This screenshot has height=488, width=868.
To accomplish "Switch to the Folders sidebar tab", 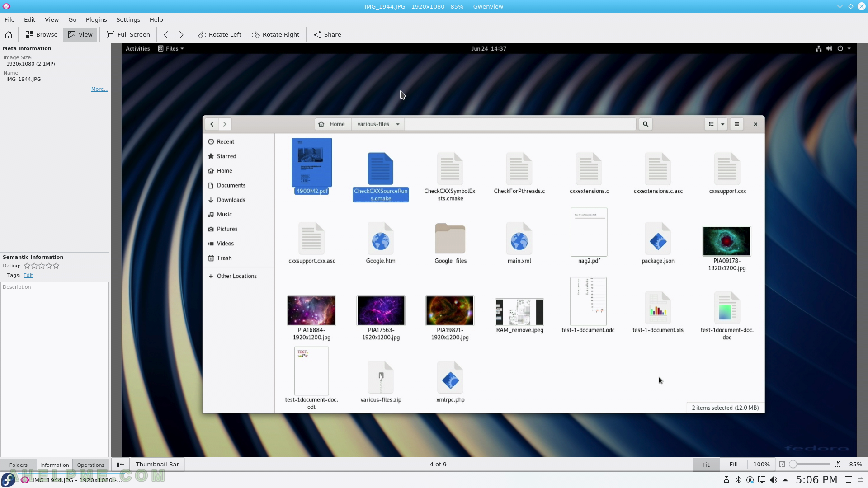I will click(19, 465).
